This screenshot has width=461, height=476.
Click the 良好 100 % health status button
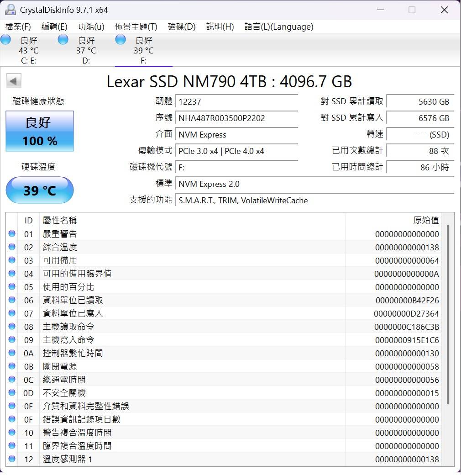point(40,131)
